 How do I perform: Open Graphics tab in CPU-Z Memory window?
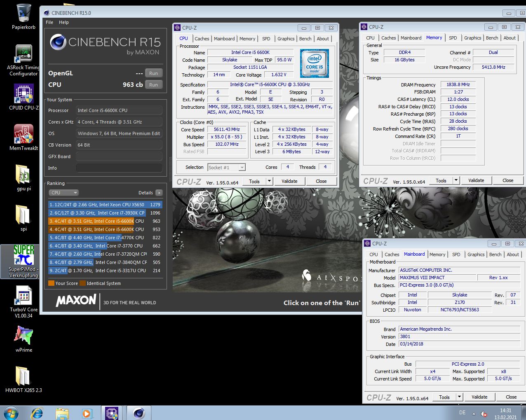click(473, 38)
